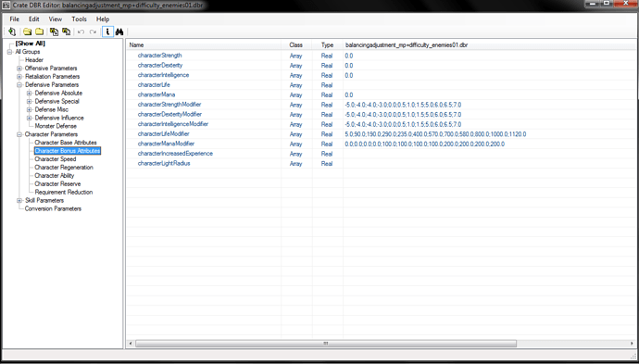Click the Class column header
This screenshot has height=364, width=639.
[x=296, y=45]
